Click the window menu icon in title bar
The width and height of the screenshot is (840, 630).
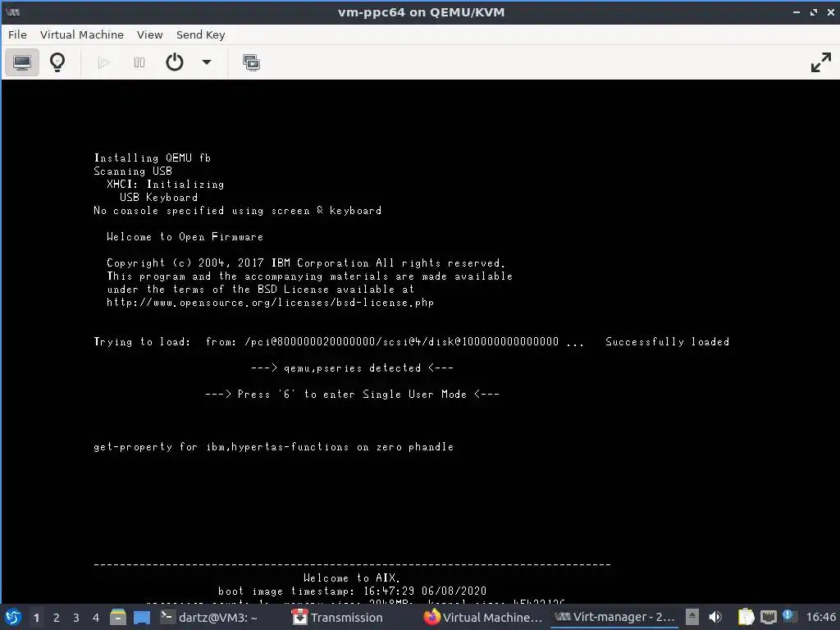(x=13, y=12)
